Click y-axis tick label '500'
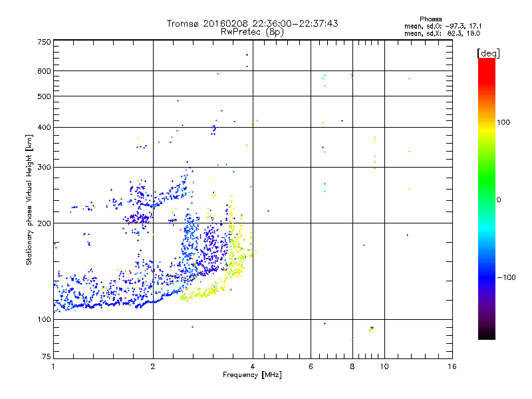This screenshot has height=399, width=532. pyautogui.click(x=44, y=96)
